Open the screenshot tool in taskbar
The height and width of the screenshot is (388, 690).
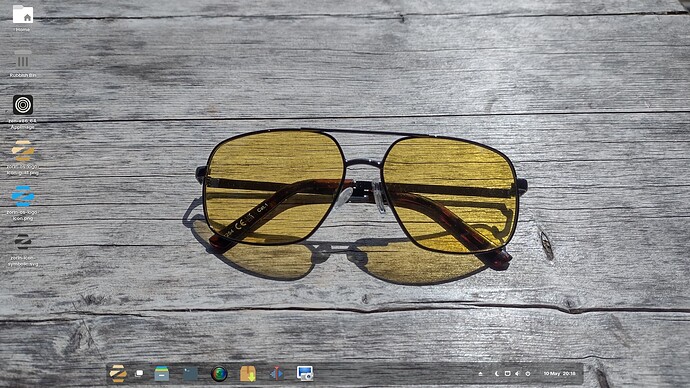click(305, 373)
